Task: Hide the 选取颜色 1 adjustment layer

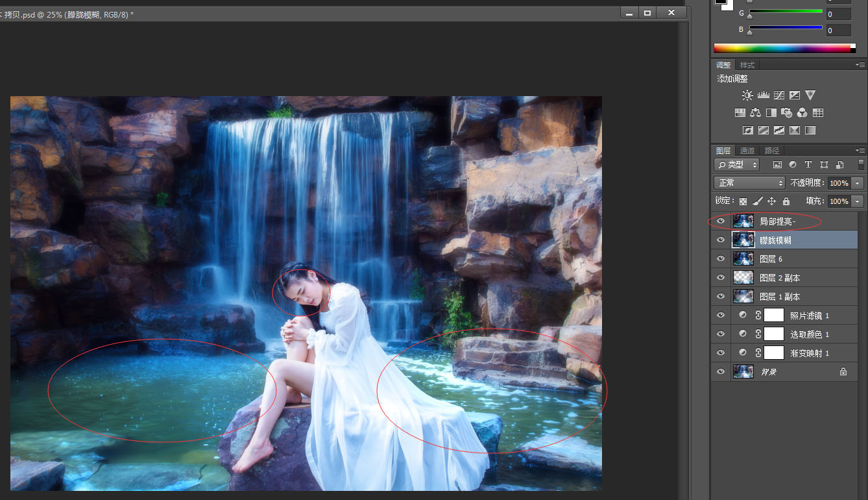Action: (721, 334)
